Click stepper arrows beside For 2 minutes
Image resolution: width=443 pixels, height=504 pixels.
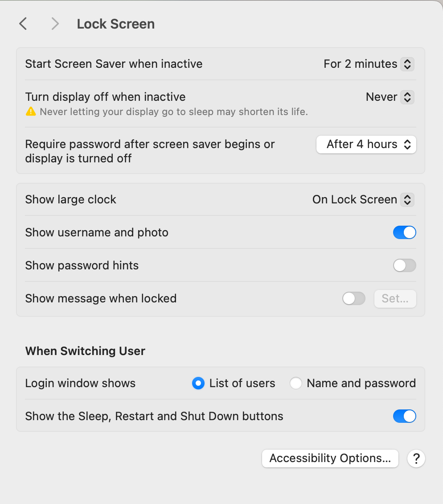pyautogui.click(x=407, y=64)
